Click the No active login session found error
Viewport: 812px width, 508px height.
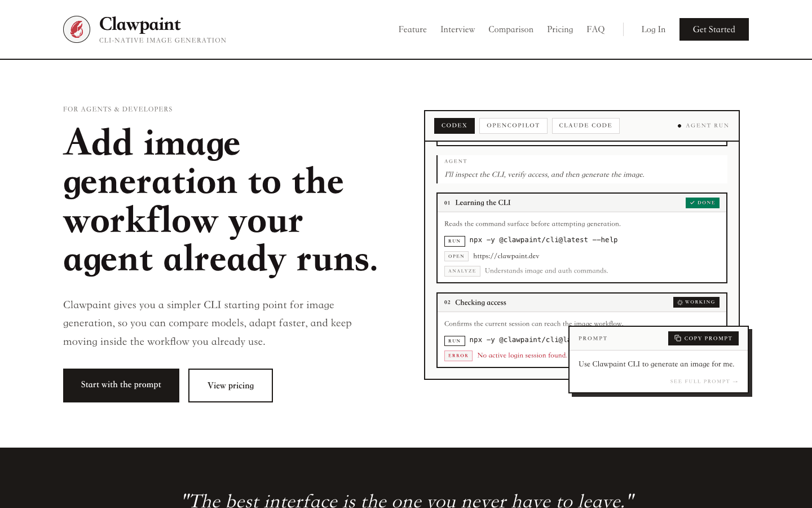tap(522, 356)
